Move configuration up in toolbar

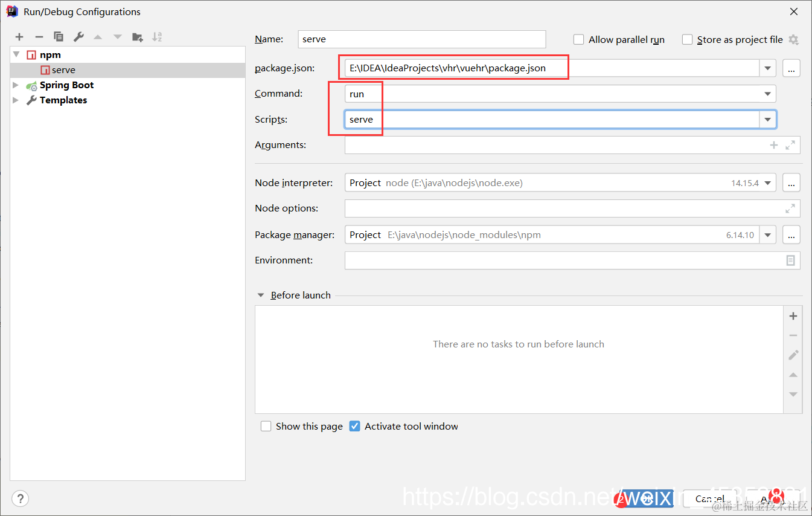(98, 37)
